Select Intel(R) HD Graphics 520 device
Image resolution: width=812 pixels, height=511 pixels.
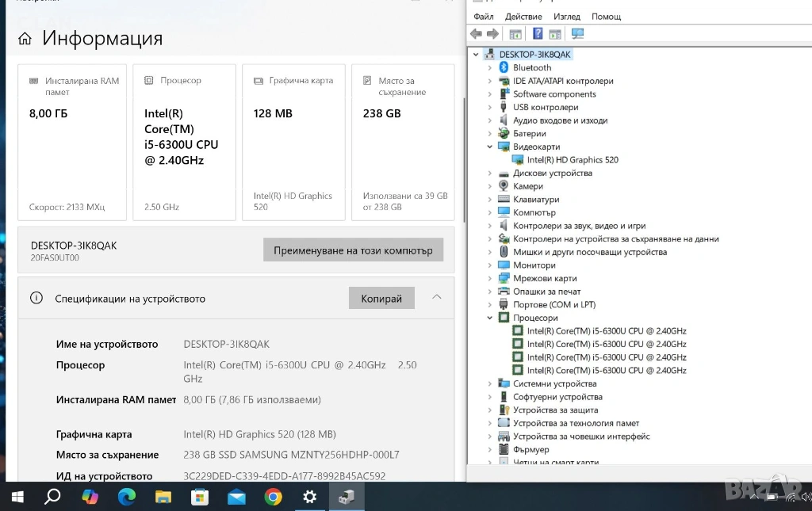(573, 160)
